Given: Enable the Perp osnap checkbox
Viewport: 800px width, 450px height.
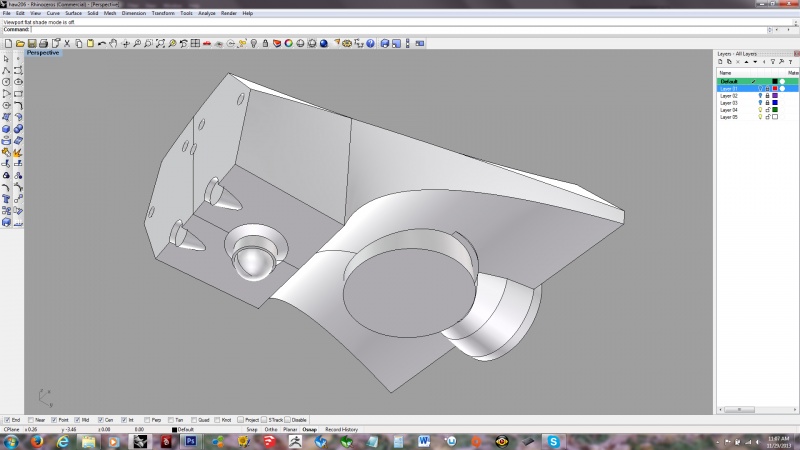Looking at the screenshot, I should click(147, 420).
